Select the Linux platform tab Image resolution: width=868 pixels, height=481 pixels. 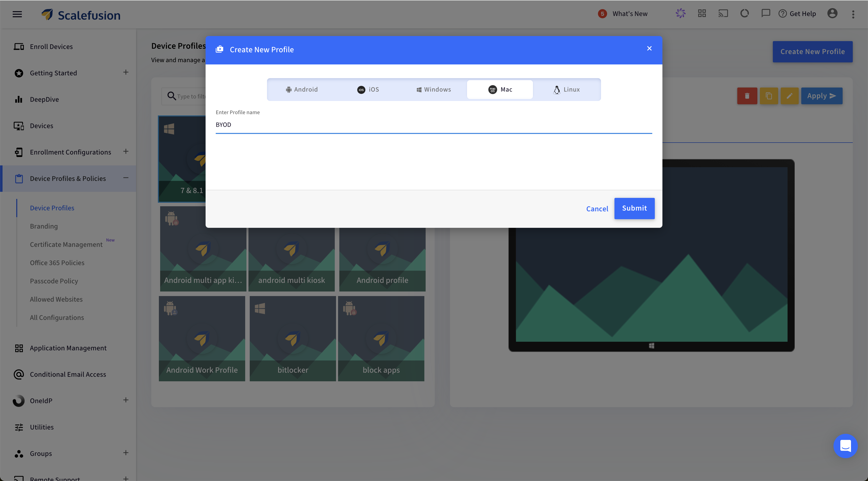(566, 90)
